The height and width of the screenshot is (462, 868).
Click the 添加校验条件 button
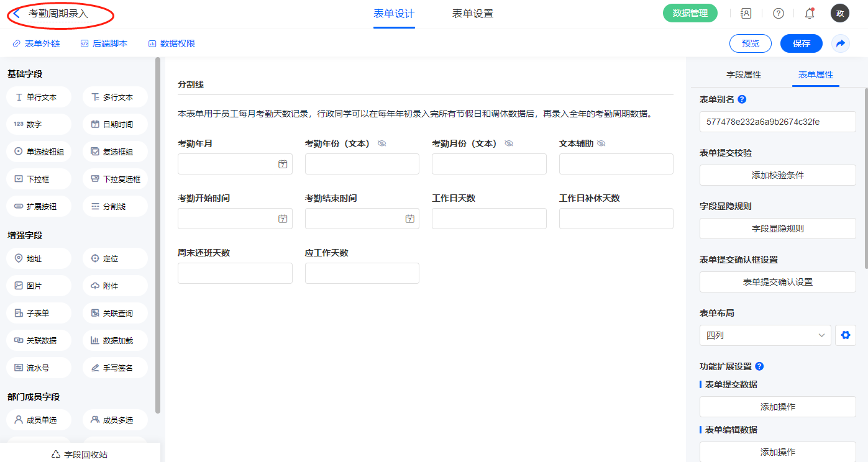click(777, 175)
